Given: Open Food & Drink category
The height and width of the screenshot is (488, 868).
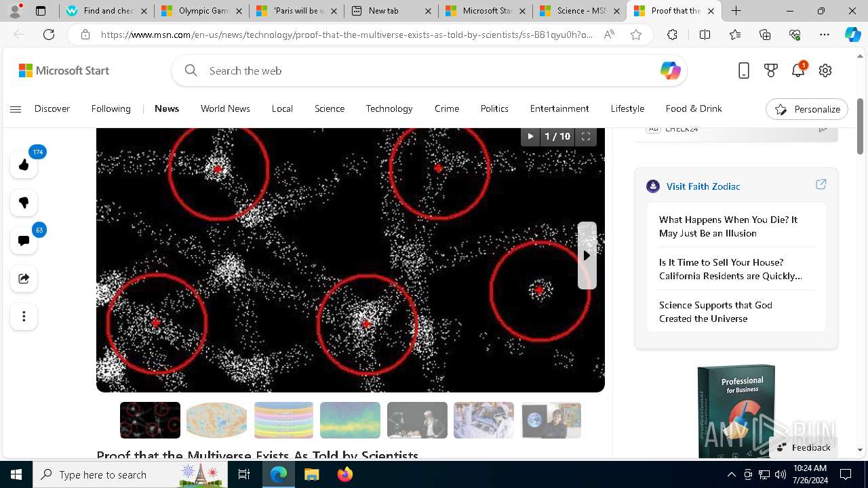Looking at the screenshot, I should tap(694, 108).
